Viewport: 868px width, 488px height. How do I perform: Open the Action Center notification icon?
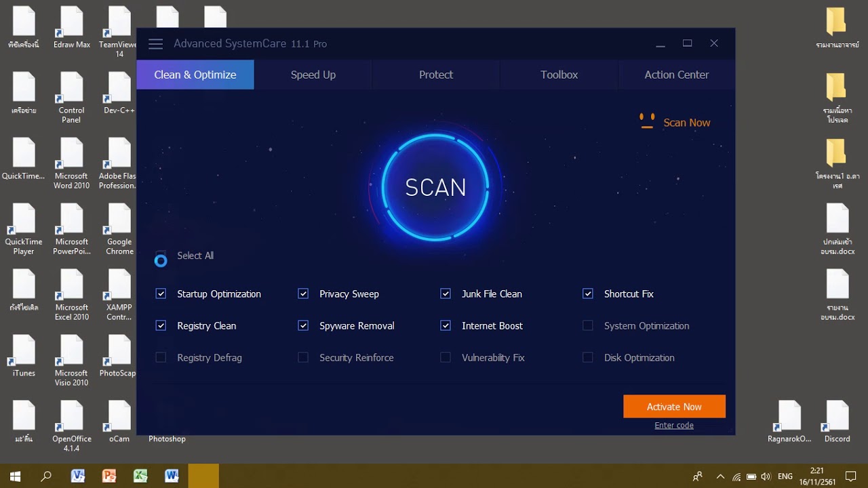(850, 476)
